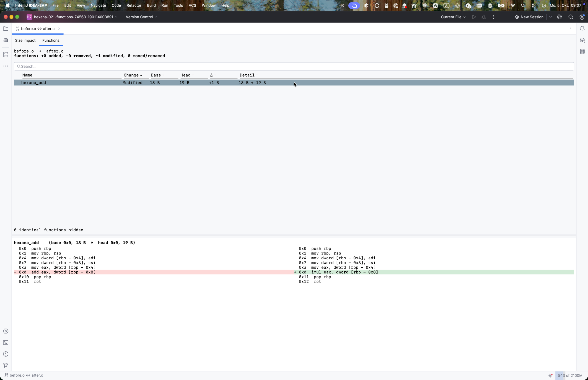Show more tool windows ellipsis
The image size is (588, 380).
6,66
